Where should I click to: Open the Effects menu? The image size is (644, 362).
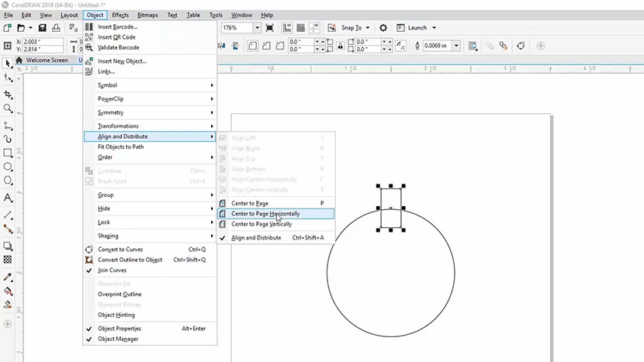pos(120,15)
